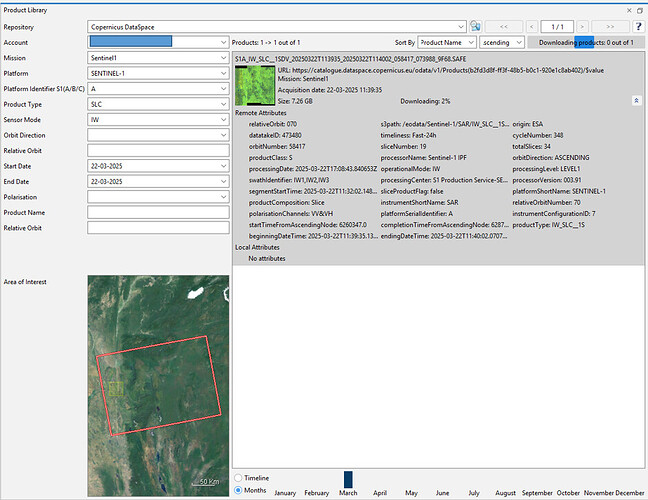Click the Product Name input field
648x500 pixels.
(159, 212)
